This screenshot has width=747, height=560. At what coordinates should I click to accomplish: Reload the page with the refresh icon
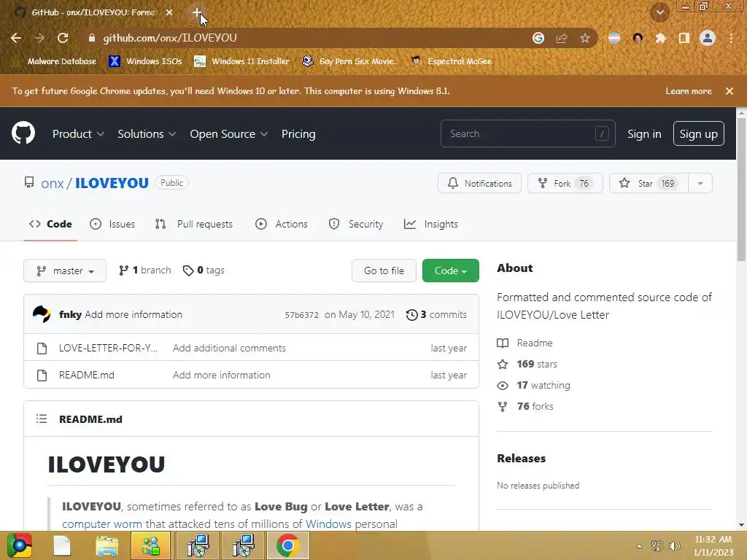point(63,38)
